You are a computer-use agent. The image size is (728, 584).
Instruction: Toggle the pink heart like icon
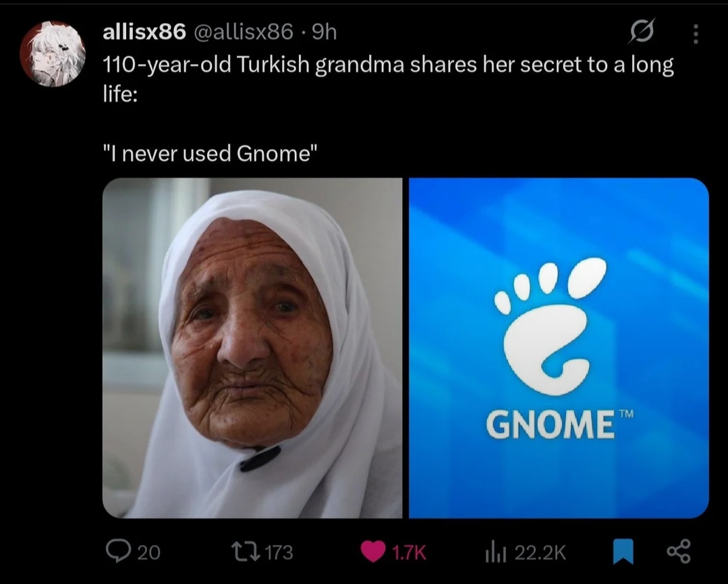click(x=373, y=552)
